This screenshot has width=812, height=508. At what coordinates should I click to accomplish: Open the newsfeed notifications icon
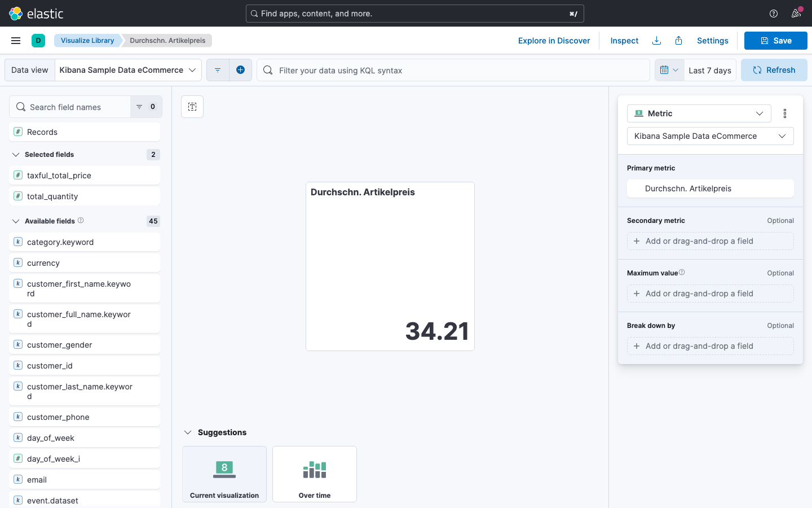(796, 14)
